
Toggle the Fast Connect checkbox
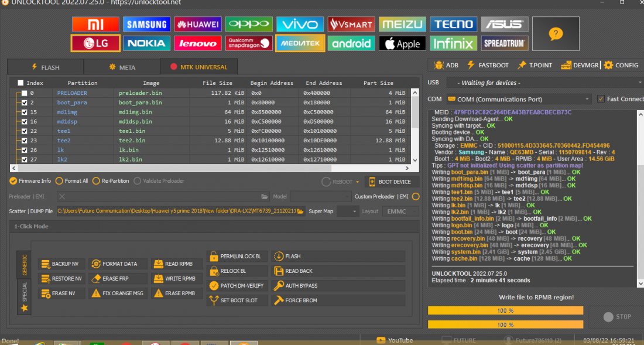click(601, 99)
